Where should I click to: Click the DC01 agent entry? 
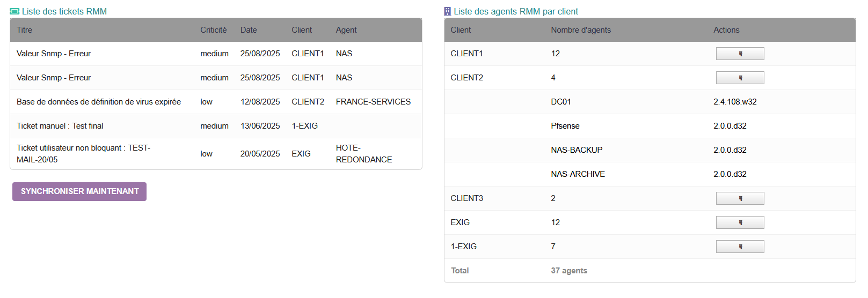click(561, 102)
